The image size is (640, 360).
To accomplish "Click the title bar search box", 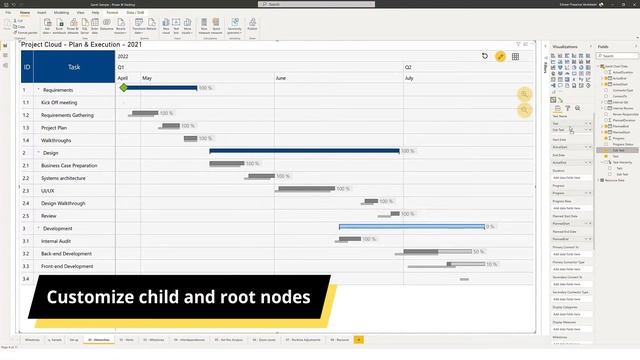I will coord(316,4).
